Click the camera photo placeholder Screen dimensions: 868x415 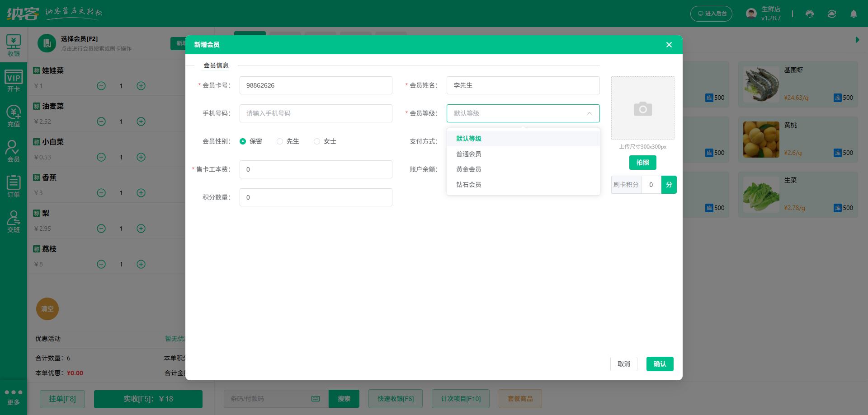pos(643,108)
